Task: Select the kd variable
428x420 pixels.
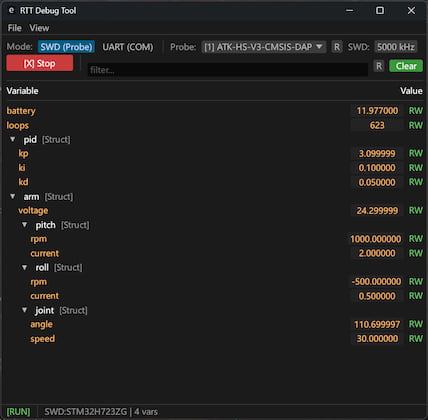Action: coord(23,182)
